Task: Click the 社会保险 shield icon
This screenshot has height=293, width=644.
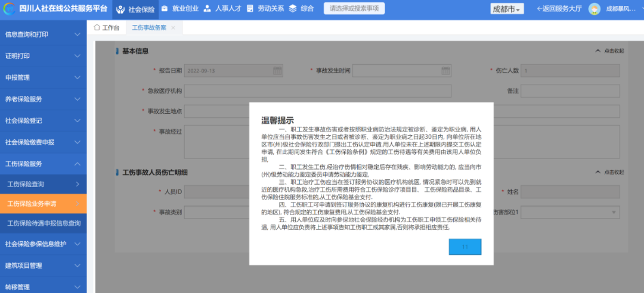Action: (120, 10)
